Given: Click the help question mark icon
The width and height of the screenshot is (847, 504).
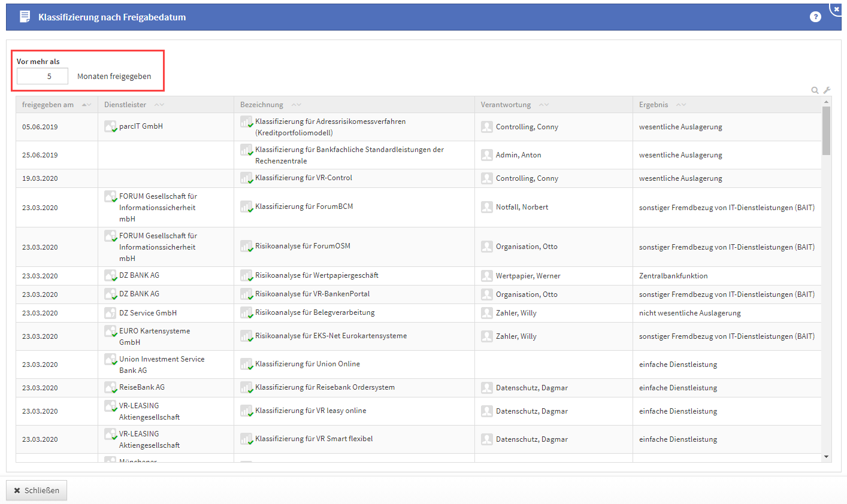Looking at the screenshot, I should 815,17.
